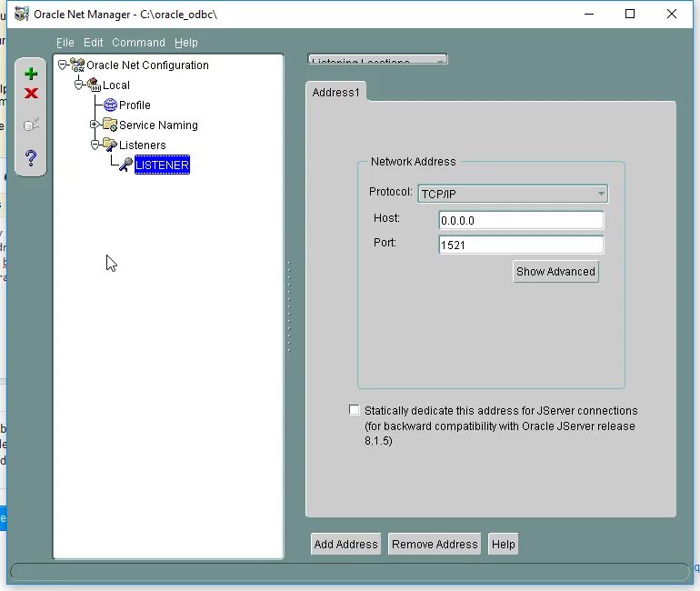Click the LISTENER microphone icon

tap(125, 165)
